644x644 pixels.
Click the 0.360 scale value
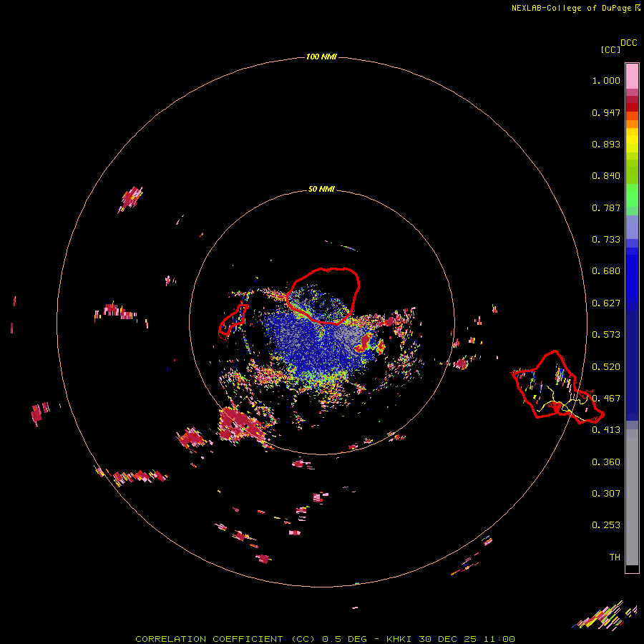point(606,462)
